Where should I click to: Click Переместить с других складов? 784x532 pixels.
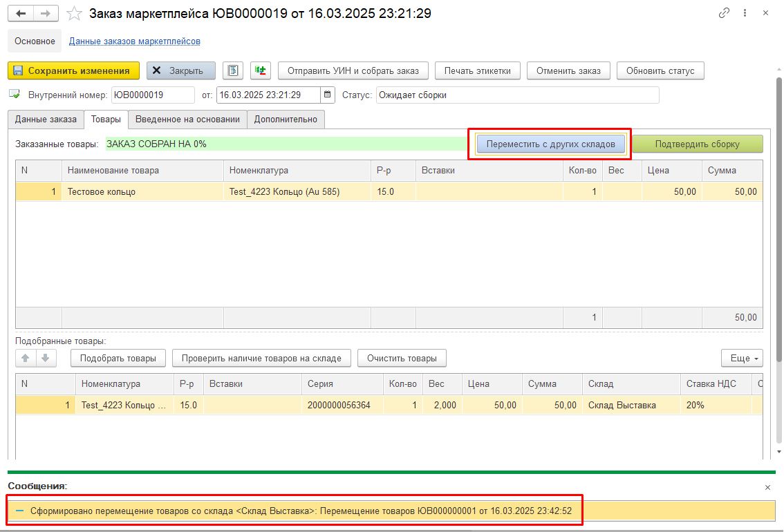pos(550,144)
